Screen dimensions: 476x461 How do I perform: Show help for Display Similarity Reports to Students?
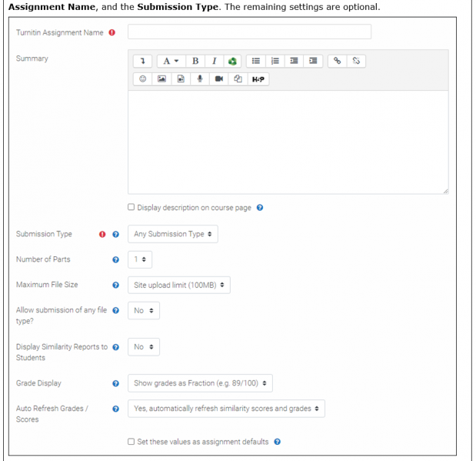(x=115, y=347)
